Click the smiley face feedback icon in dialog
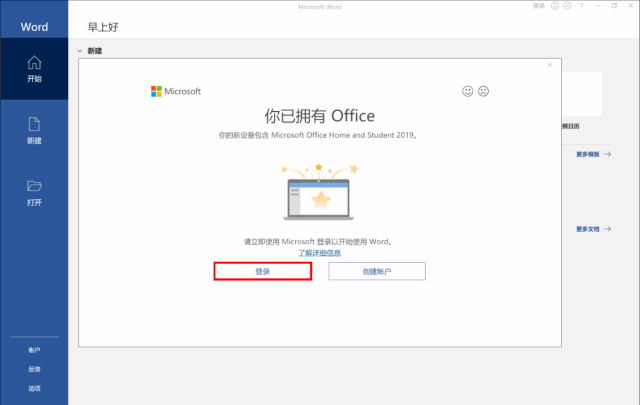 tap(467, 91)
